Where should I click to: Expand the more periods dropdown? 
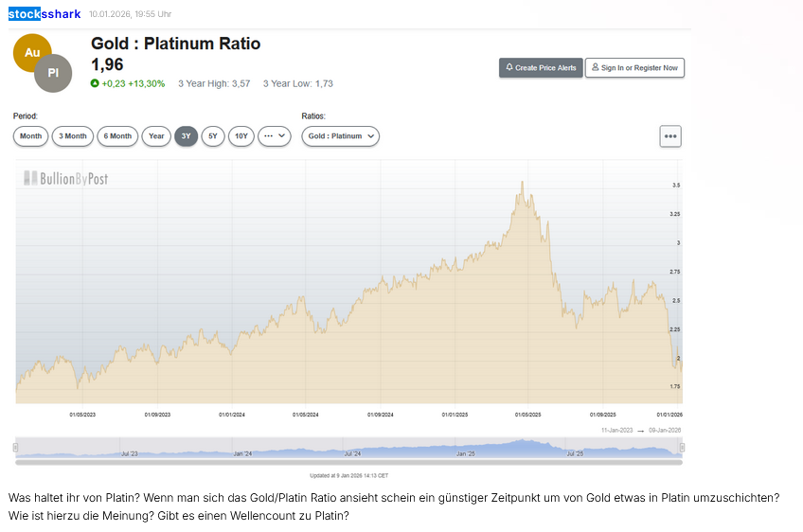click(274, 136)
